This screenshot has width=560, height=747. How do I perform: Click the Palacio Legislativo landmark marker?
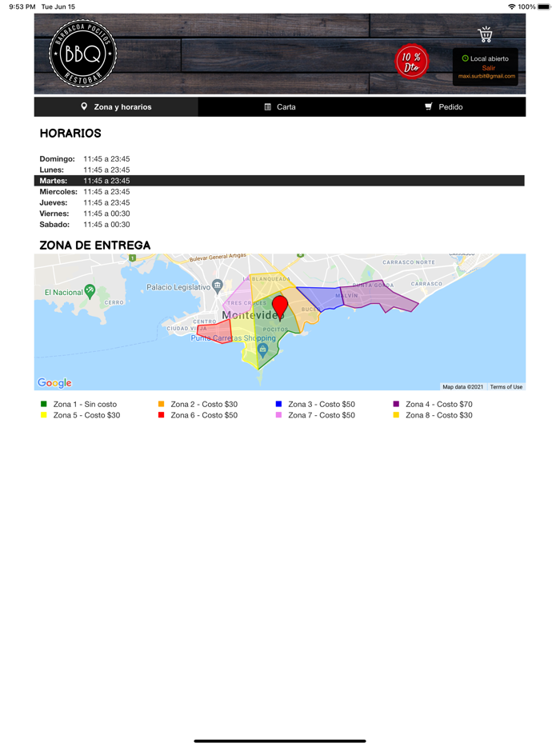pos(218,286)
